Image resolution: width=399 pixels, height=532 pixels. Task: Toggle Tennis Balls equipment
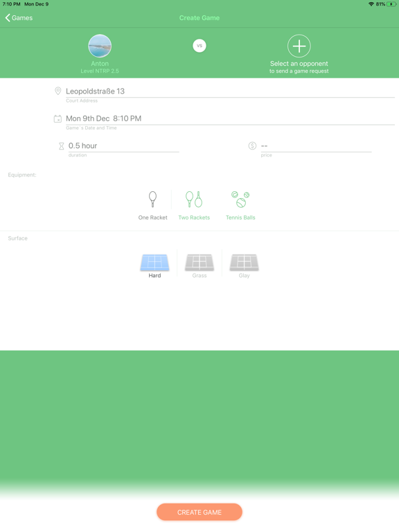(x=240, y=206)
